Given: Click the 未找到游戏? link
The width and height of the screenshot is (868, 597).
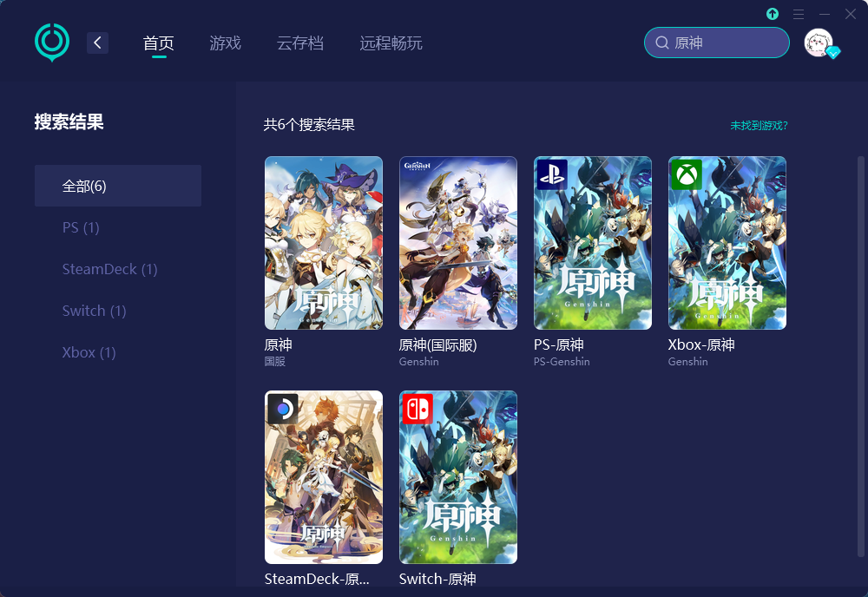Looking at the screenshot, I should coord(759,126).
